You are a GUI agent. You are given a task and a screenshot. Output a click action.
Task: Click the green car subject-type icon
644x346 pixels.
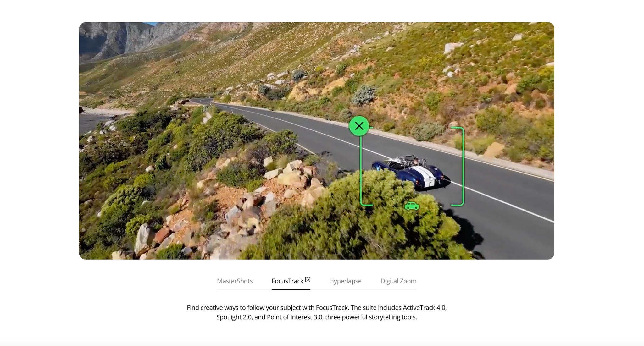412,206
